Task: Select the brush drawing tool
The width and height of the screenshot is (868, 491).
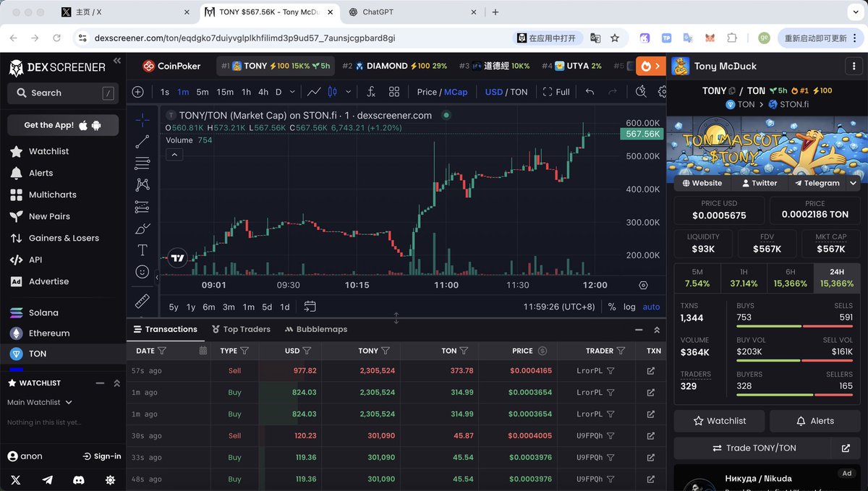Action: [x=142, y=229]
